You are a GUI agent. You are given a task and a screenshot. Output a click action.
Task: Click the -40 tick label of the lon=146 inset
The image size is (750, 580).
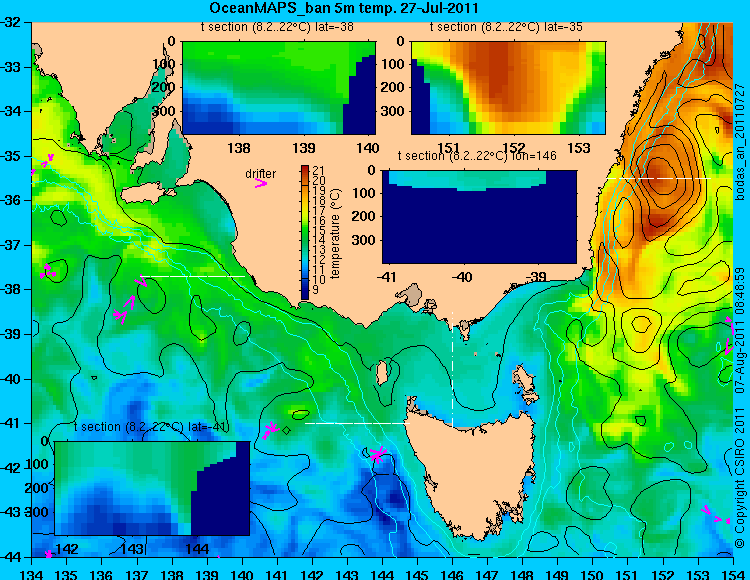(462, 277)
